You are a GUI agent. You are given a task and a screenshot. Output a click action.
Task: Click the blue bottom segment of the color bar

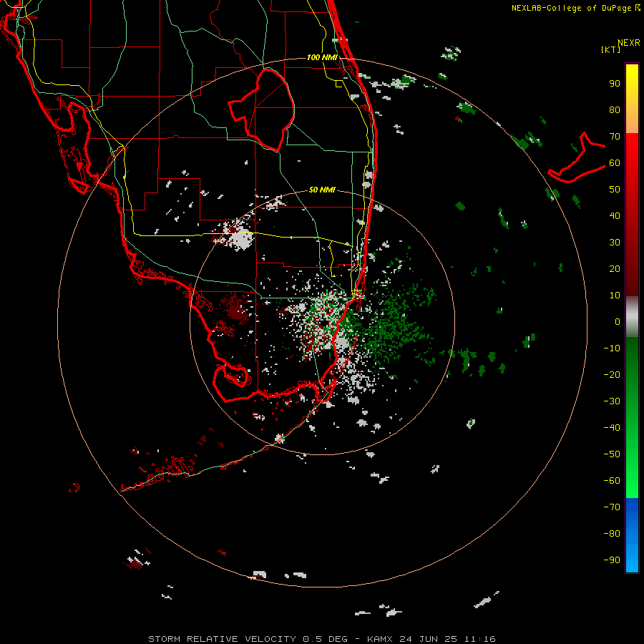coord(632,535)
